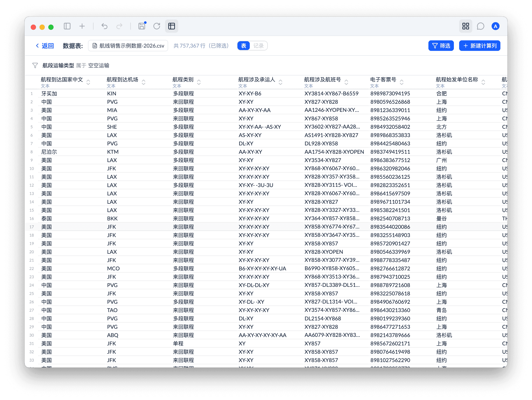Select airport cell MCO
Viewport: 532px width, 400px height.
113,268
